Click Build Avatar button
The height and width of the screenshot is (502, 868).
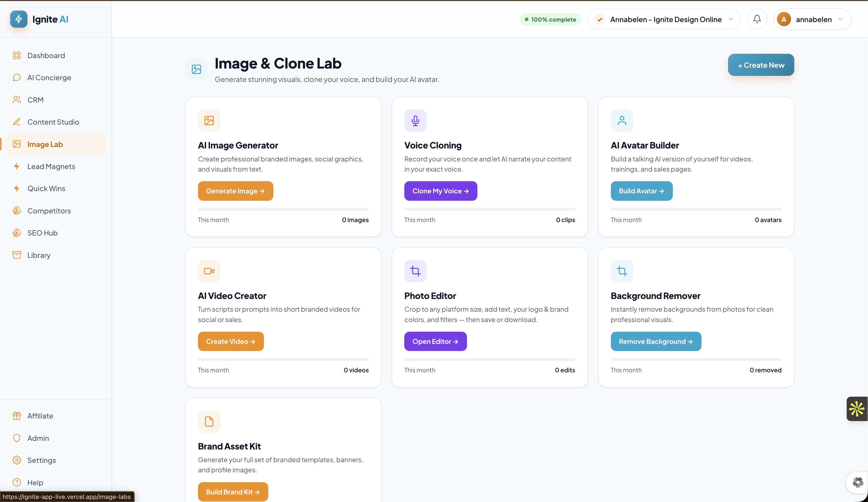(641, 191)
